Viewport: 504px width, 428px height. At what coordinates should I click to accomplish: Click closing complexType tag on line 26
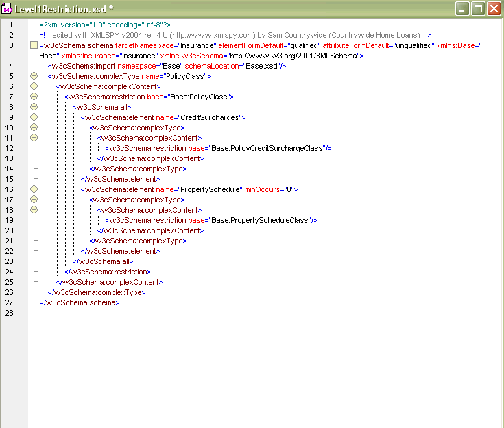click(97, 292)
